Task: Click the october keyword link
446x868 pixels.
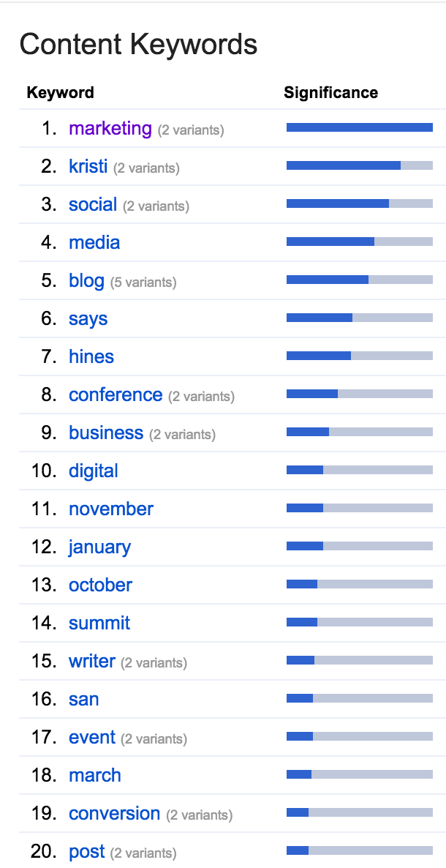Action: click(101, 585)
